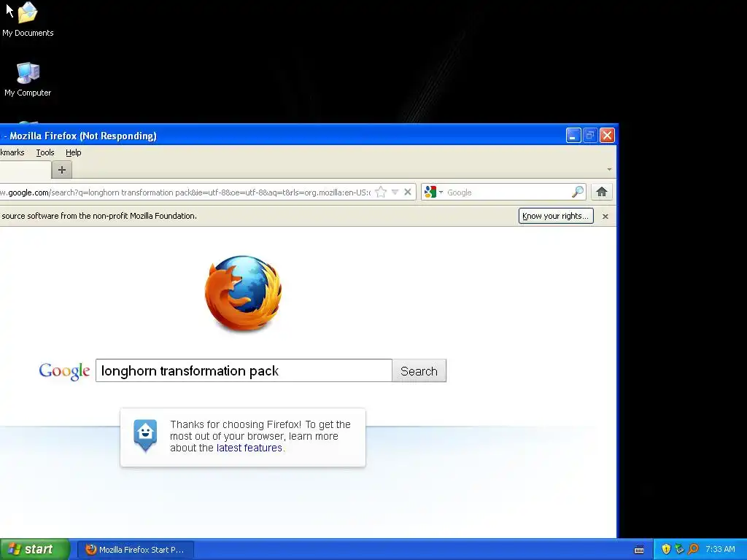This screenshot has width=747, height=560.
Task: Click the longhorn transformation pack search box
Action: click(244, 370)
